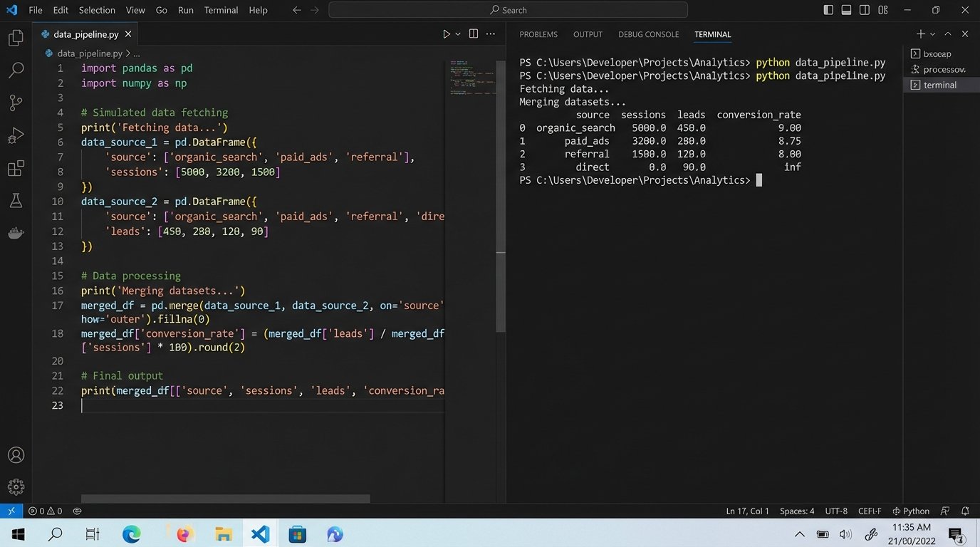
Task: Open the Search view in activity bar
Action: pyautogui.click(x=16, y=70)
